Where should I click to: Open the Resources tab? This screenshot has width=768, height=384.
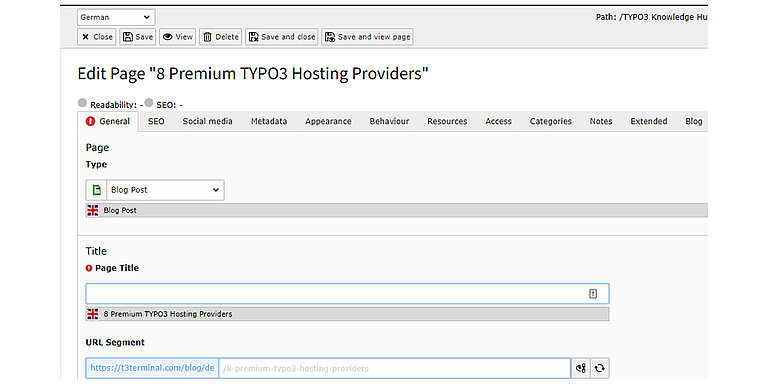(x=447, y=121)
